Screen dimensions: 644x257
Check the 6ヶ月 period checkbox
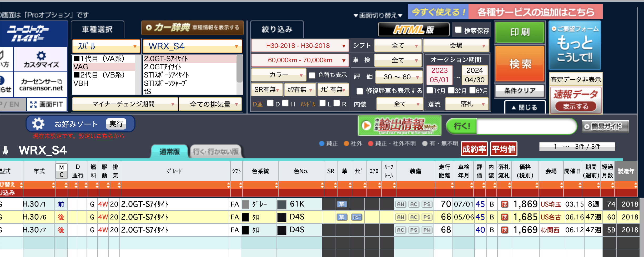tap(472, 90)
